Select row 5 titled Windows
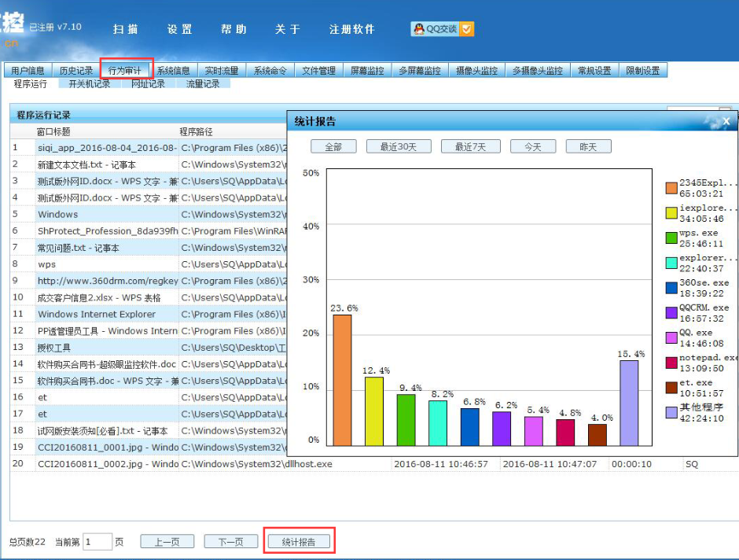 tap(149, 215)
